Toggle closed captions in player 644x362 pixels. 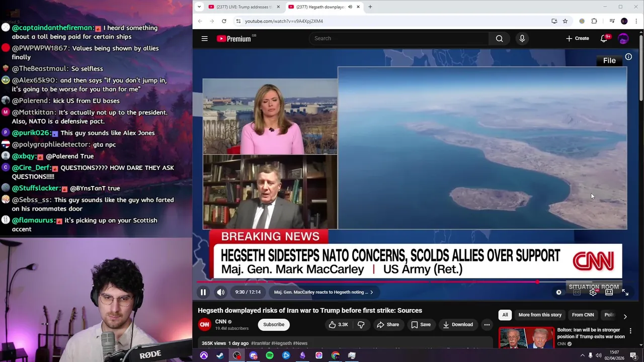[577, 292]
